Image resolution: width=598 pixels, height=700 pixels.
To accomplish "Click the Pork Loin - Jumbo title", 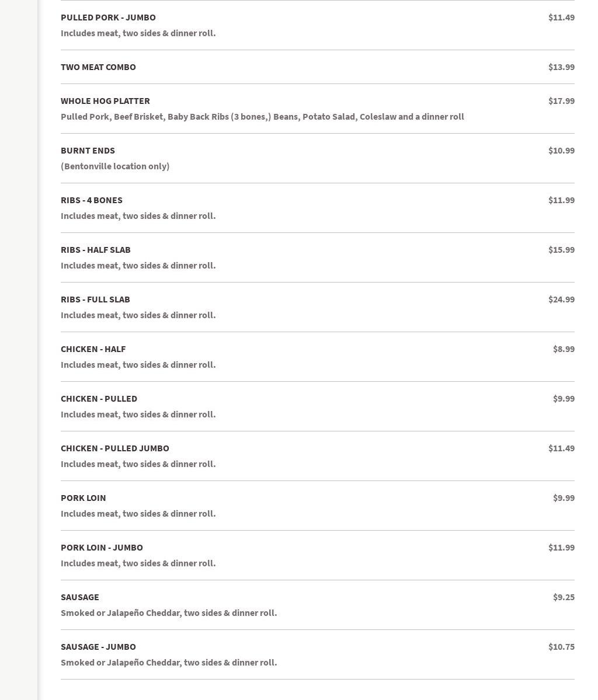I will tap(102, 548).
